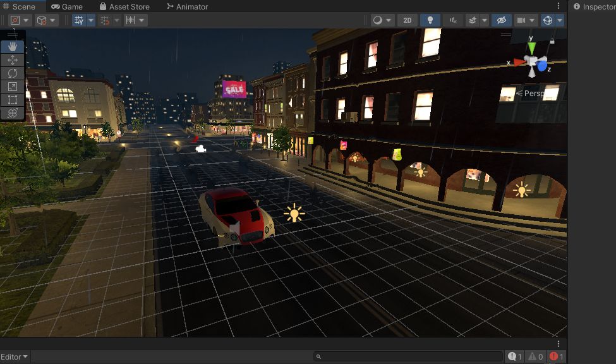
Task: Toggle hidden objects visibility eye icon
Action: [x=502, y=20]
